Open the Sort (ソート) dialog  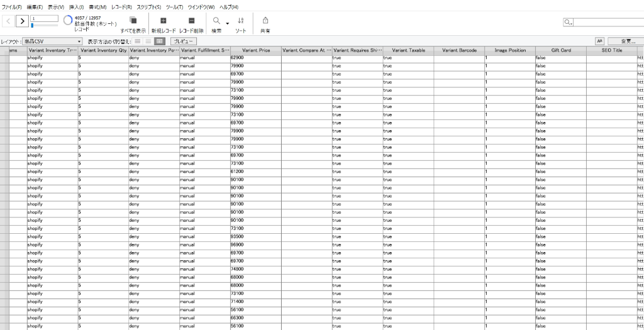[x=241, y=21]
